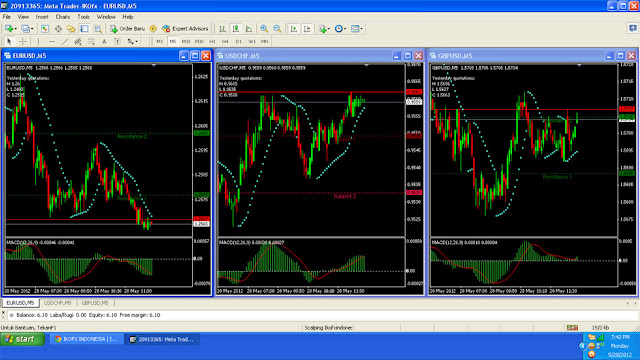640x360 pixels.
Task: Click the Meta Trader taskbar button
Action: pos(162,339)
